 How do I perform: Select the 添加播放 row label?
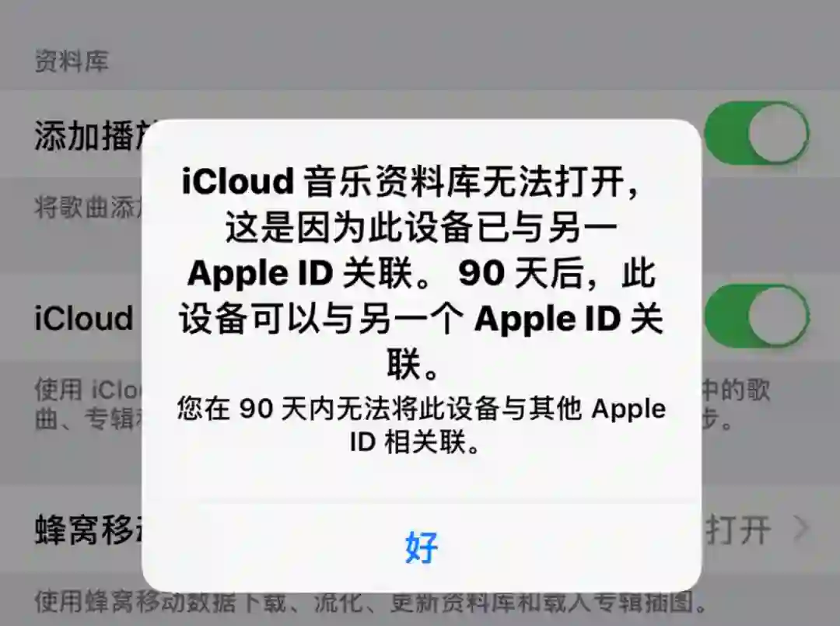tap(89, 135)
